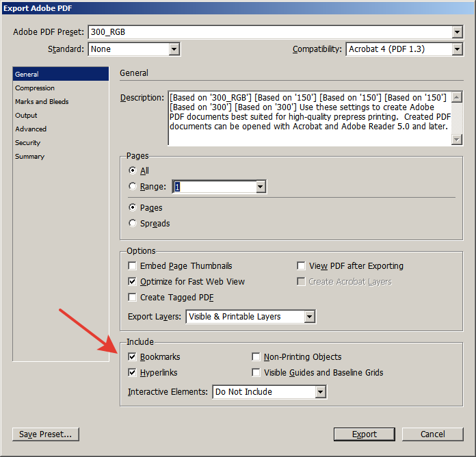476x457 pixels.
Task: Click inside the Description text box
Action: pos(310,118)
